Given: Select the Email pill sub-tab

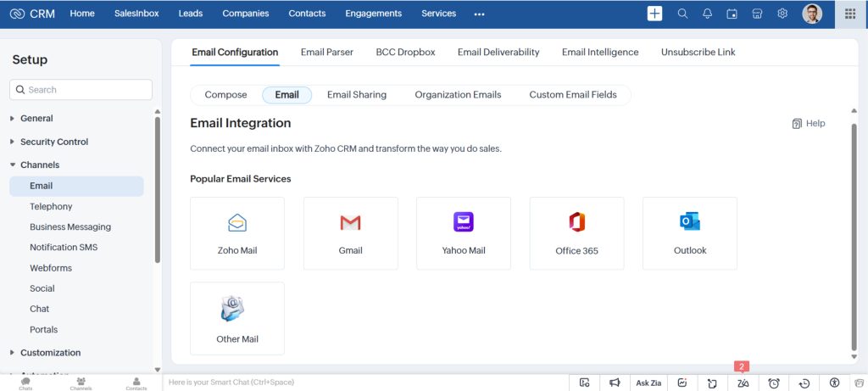Looking at the screenshot, I should pos(287,95).
